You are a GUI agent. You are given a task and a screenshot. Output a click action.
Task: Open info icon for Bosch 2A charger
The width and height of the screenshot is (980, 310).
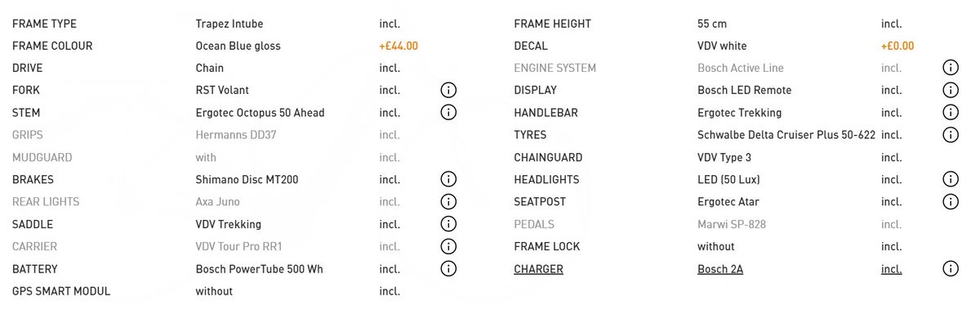coord(950,268)
